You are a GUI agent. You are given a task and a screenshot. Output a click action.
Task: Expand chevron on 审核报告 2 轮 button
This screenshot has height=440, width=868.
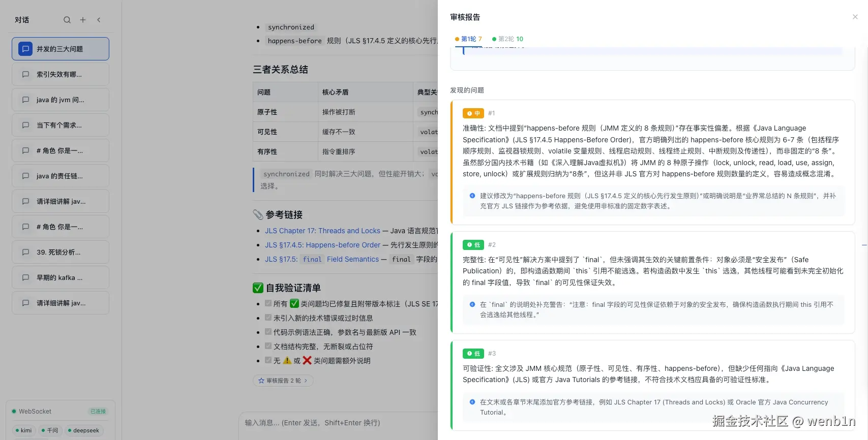tap(306, 381)
